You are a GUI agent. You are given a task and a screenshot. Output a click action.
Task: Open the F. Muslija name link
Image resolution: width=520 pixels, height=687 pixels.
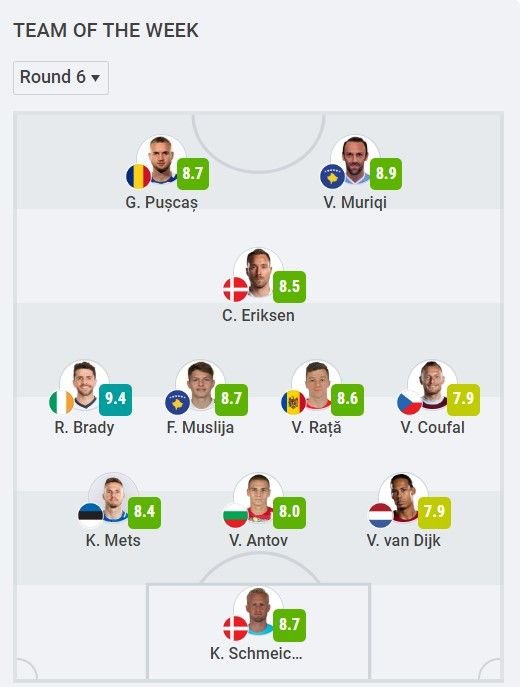[200, 427]
